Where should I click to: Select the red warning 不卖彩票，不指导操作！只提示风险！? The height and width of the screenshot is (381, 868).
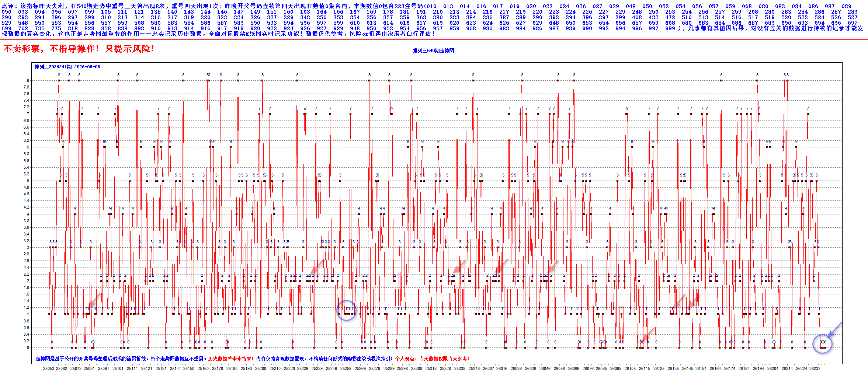point(79,49)
